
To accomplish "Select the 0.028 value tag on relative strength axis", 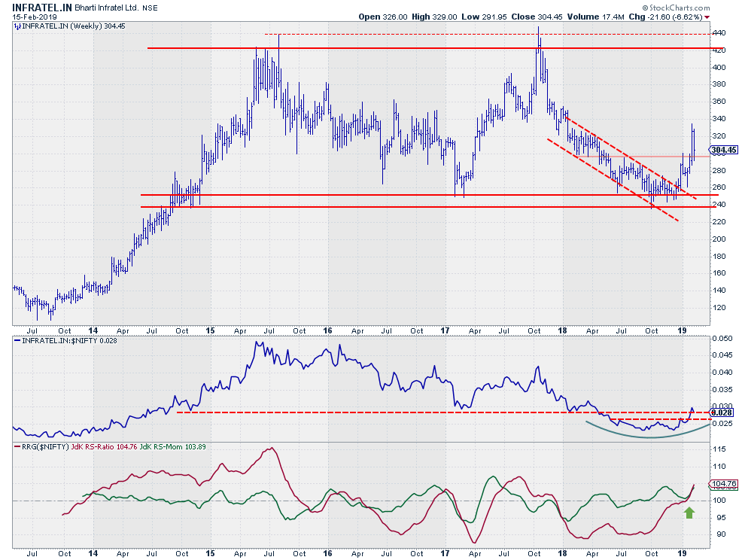I will pyautogui.click(x=722, y=412).
